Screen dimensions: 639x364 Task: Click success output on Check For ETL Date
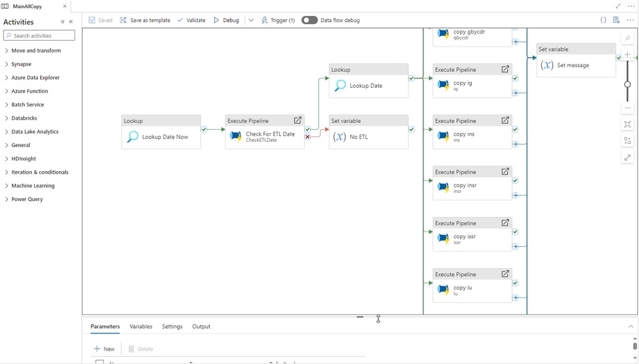pyautogui.click(x=308, y=129)
